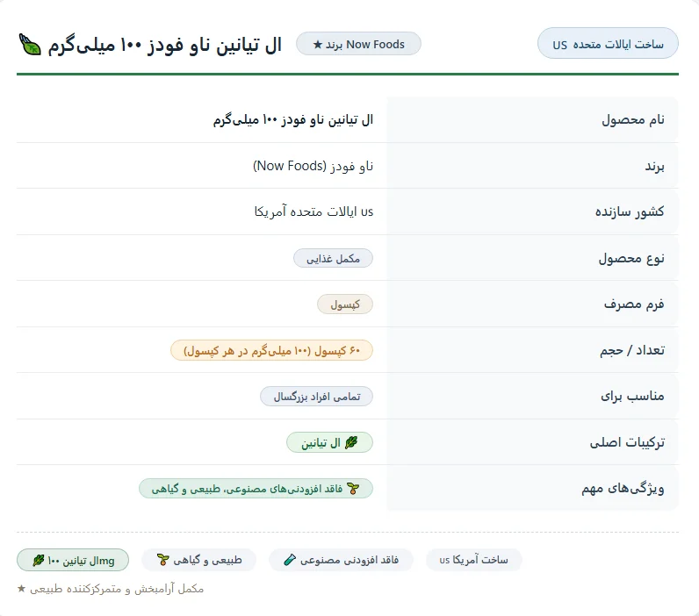Click the ترکیبات اصلی row label

[627, 442]
